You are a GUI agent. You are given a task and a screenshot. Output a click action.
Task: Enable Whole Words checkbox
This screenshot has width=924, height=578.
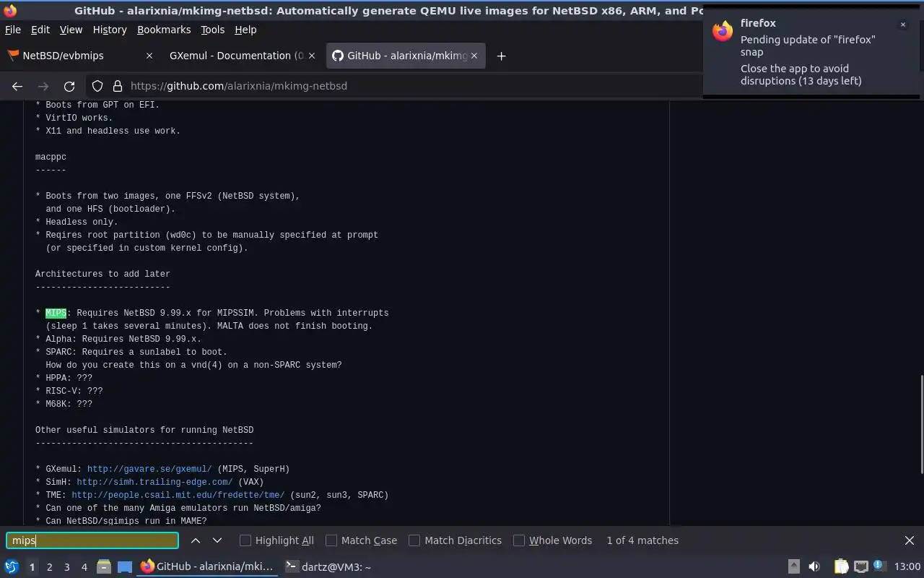(x=519, y=540)
